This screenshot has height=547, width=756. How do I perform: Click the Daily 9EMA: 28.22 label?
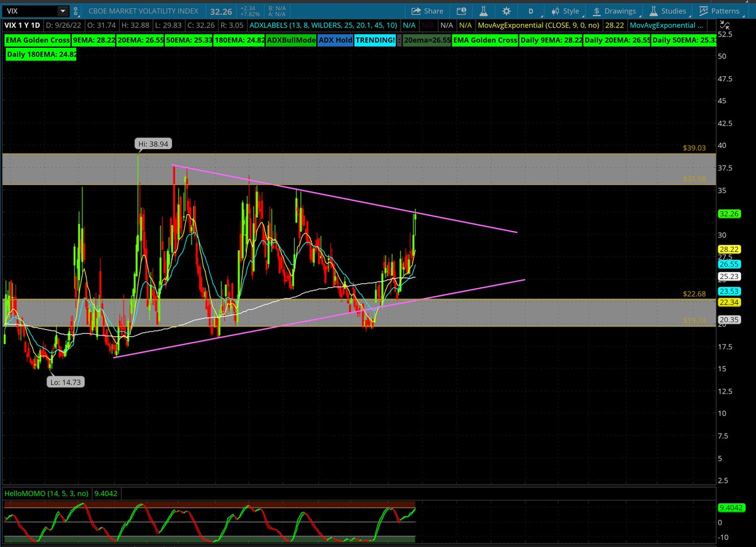tap(551, 40)
